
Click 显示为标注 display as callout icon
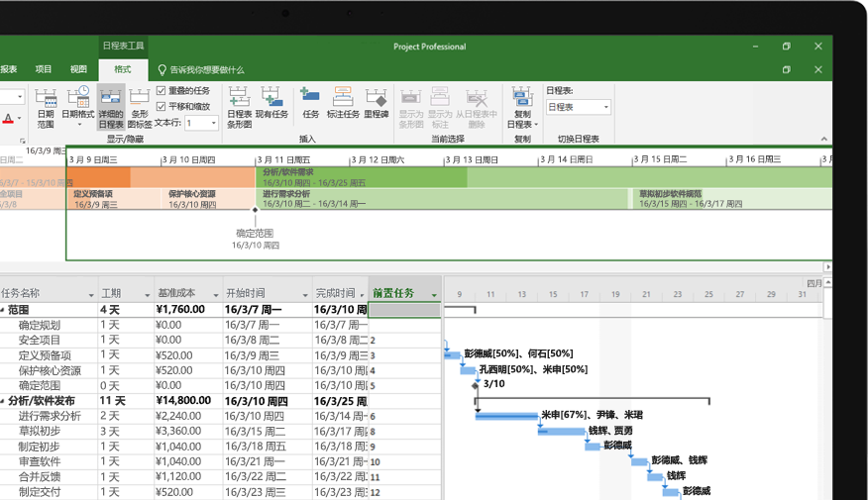click(440, 96)
